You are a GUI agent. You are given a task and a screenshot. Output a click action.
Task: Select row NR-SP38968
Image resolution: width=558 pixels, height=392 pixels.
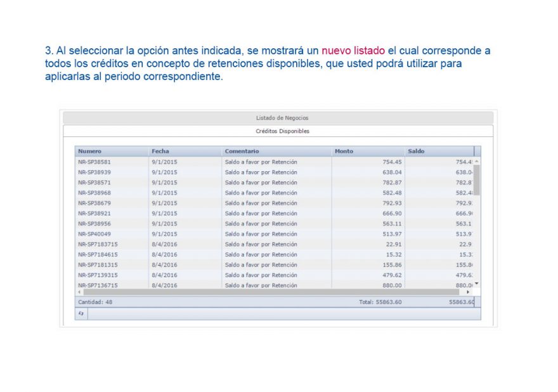pyautogui.click(x=275, y=193)
